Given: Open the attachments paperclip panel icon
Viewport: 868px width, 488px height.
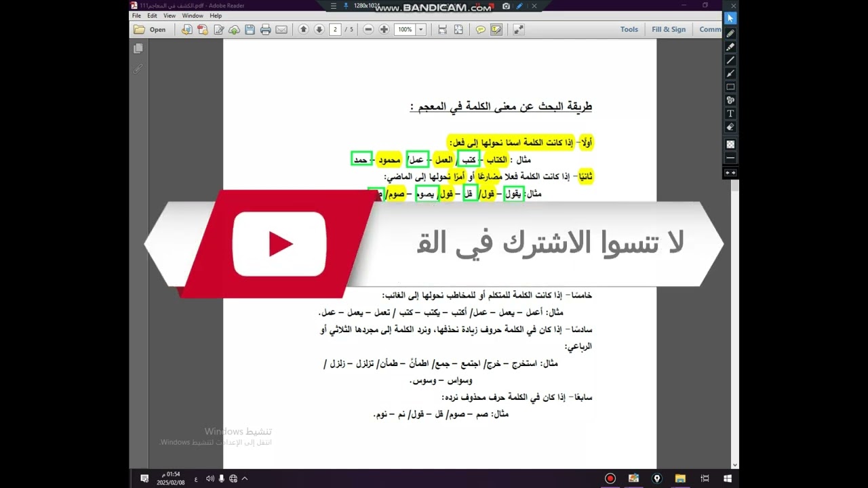Looking at the screenshot, I should (x=138, y=68).
